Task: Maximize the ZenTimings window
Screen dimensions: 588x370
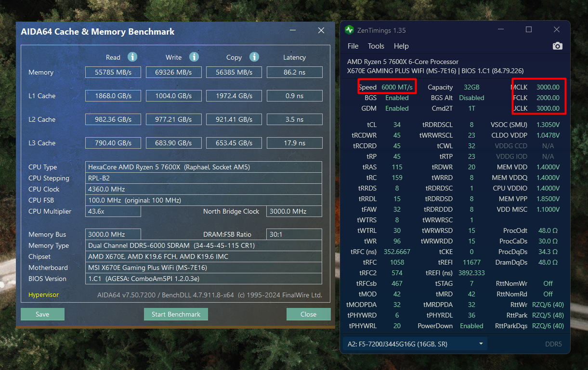Action: 529,30
